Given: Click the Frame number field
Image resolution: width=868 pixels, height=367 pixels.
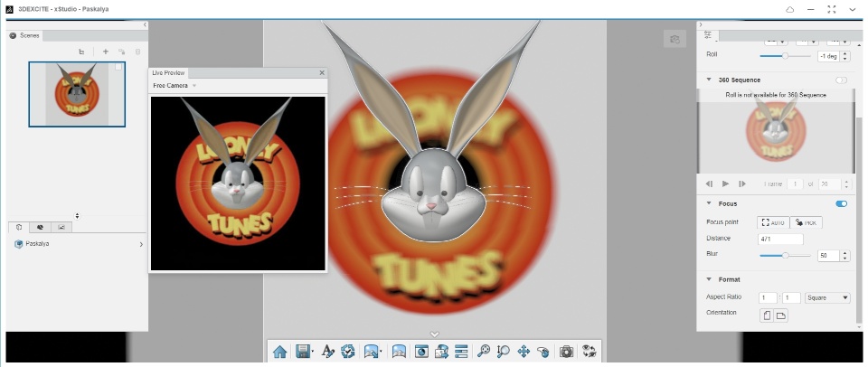Looking at the screenshot, I should 796,183.
